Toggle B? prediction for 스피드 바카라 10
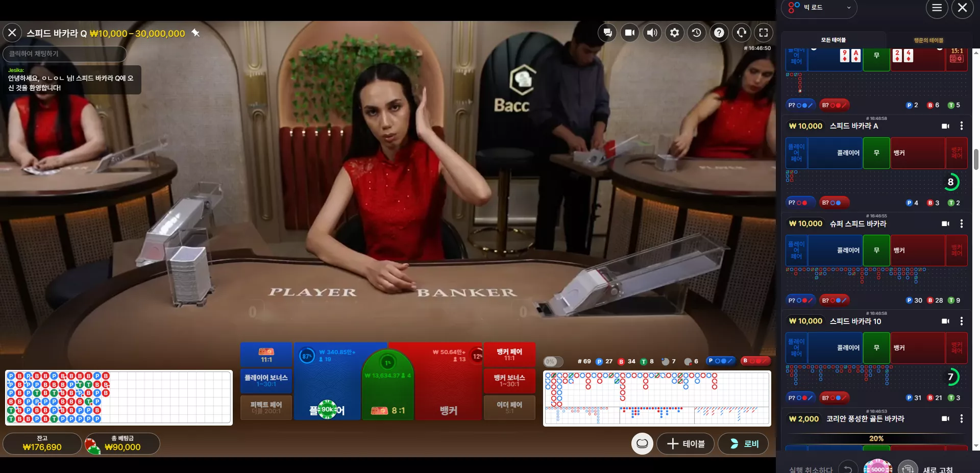 pos(834,398)
